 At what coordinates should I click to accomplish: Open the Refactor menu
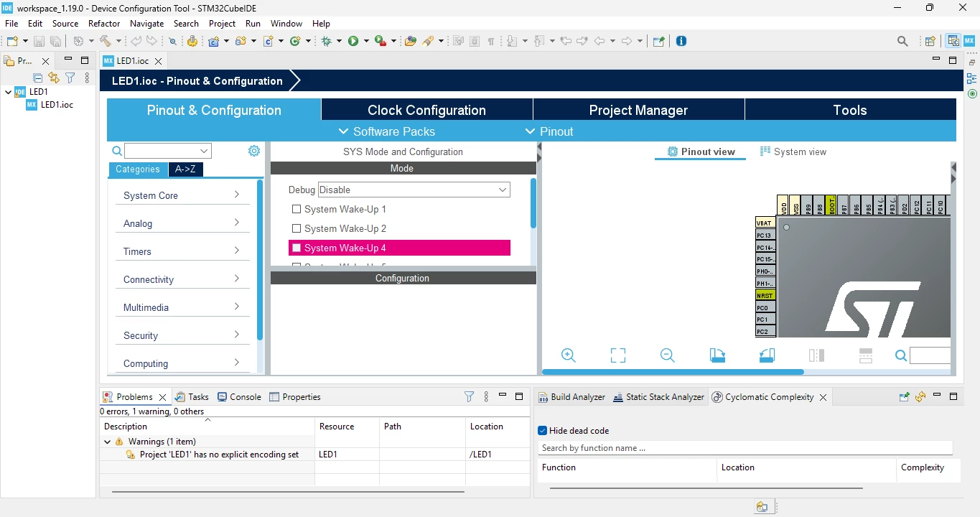coord(104,23)
